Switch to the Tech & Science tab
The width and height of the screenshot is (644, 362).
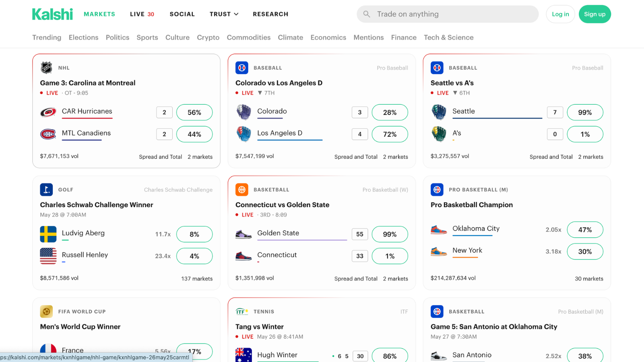click(x=449, y=37)
